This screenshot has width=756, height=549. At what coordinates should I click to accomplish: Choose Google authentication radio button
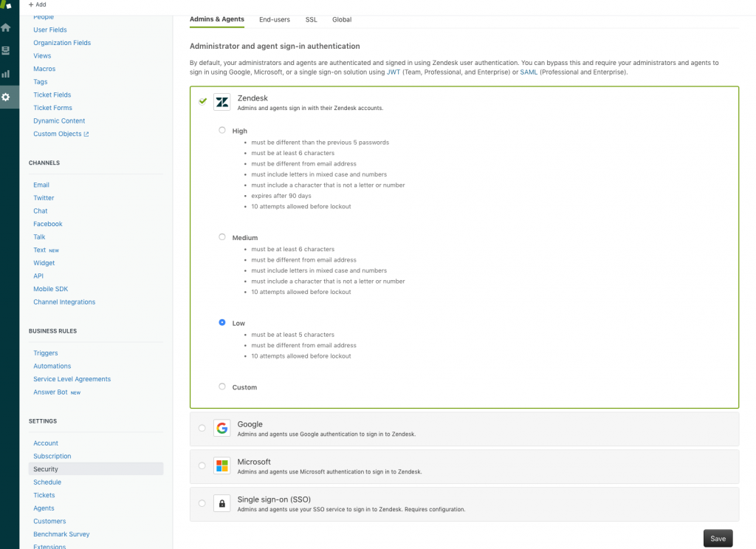tap(202, 428)
